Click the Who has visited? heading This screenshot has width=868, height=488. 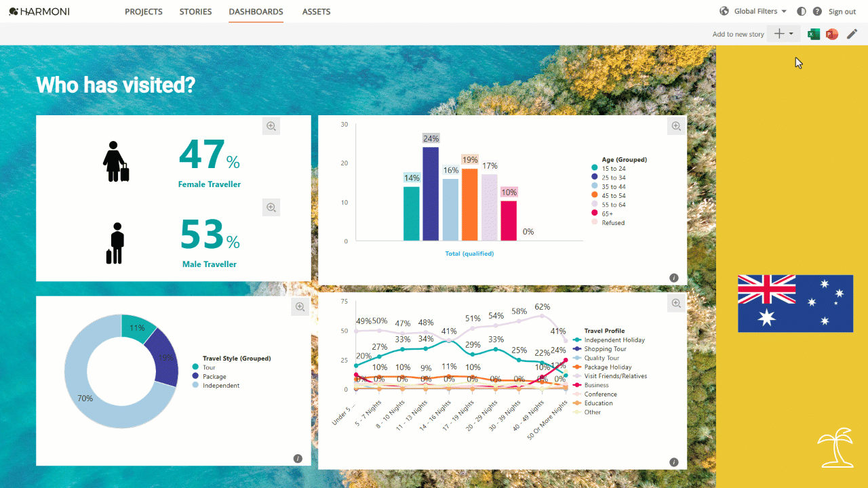coord(115,85)
